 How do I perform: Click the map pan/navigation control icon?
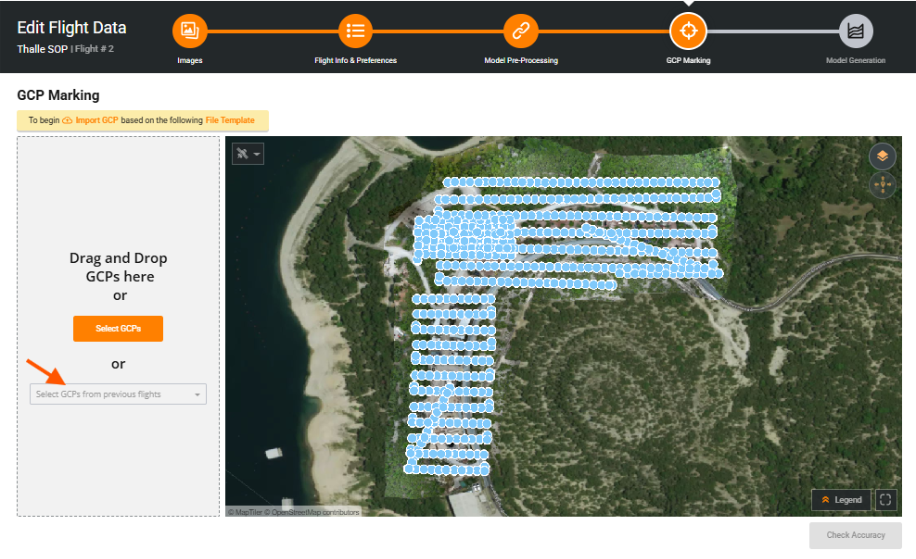pyautogui.click(x=882, y=185)
